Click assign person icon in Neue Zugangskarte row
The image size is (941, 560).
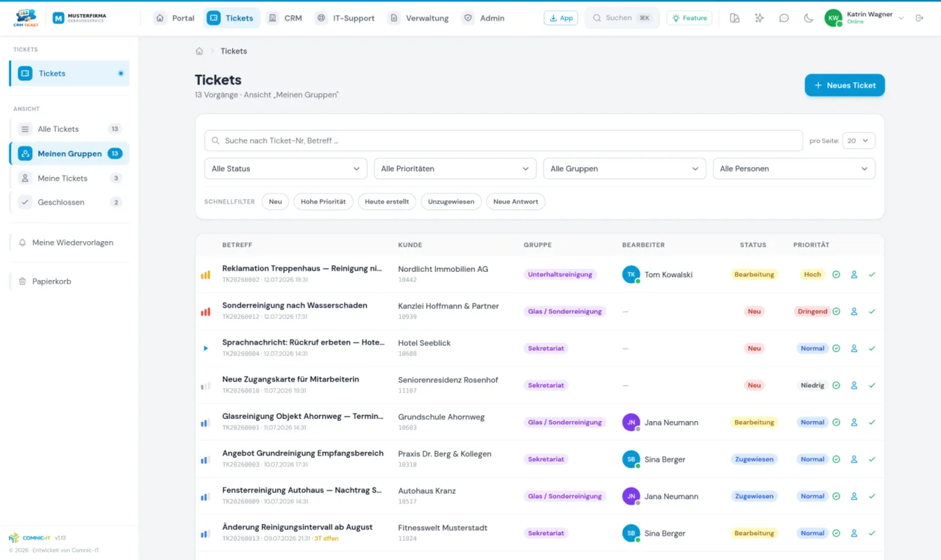(x=854, y=385)
